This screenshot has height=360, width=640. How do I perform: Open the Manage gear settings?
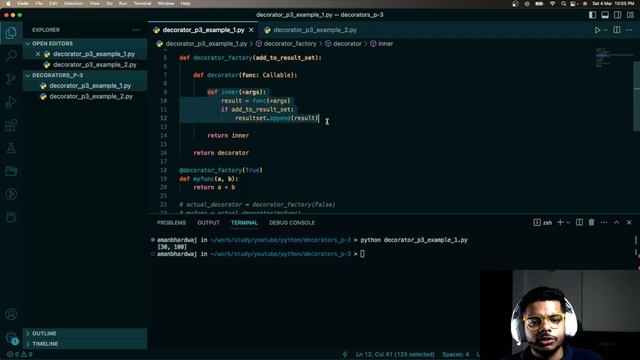click(x=11, y=337)
